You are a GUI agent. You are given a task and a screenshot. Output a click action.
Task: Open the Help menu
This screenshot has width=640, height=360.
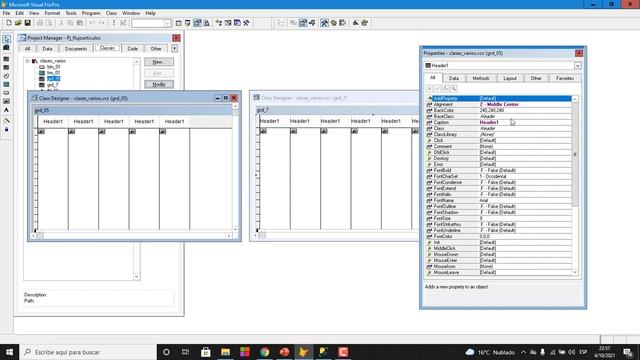tap(150, 13)
